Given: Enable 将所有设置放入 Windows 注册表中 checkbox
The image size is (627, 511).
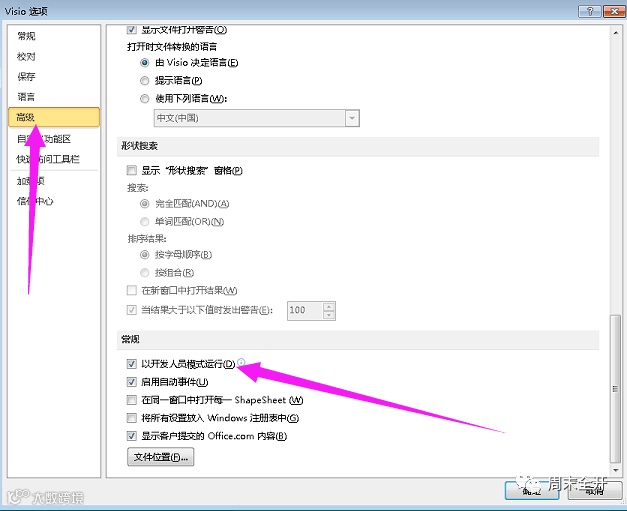Looking at the screenshot, I should [x=132, y=418].
